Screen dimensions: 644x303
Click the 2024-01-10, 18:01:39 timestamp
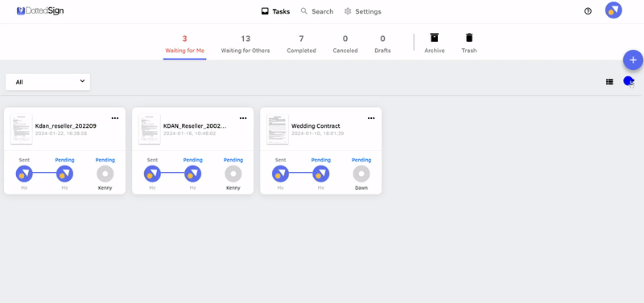point(317,133)
